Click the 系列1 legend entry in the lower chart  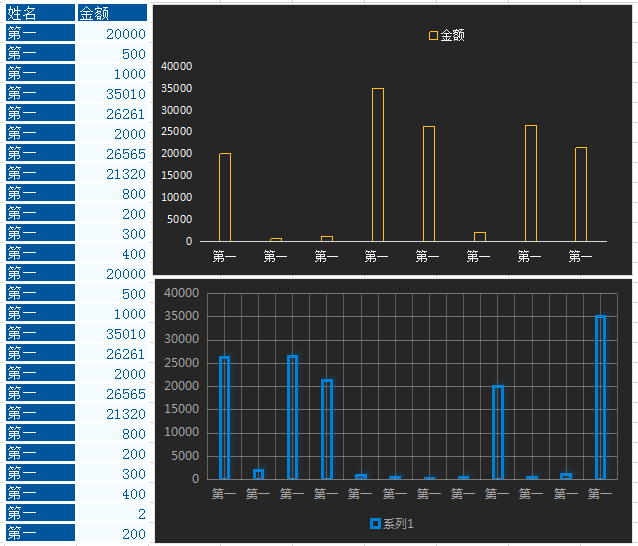point(392,524)
